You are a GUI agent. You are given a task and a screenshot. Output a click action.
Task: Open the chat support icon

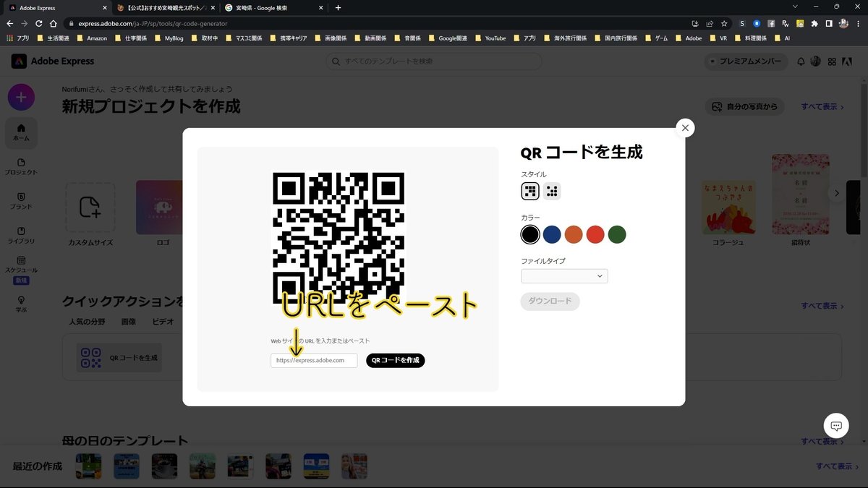(x=836, y=426)
